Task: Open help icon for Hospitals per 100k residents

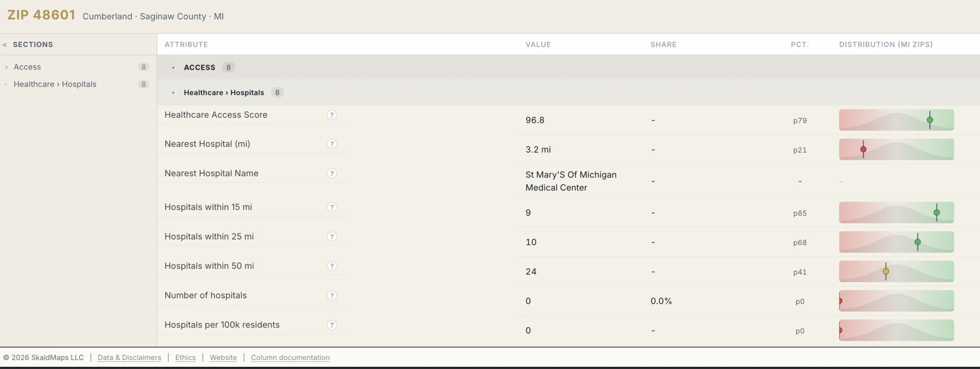Action: 331,325
